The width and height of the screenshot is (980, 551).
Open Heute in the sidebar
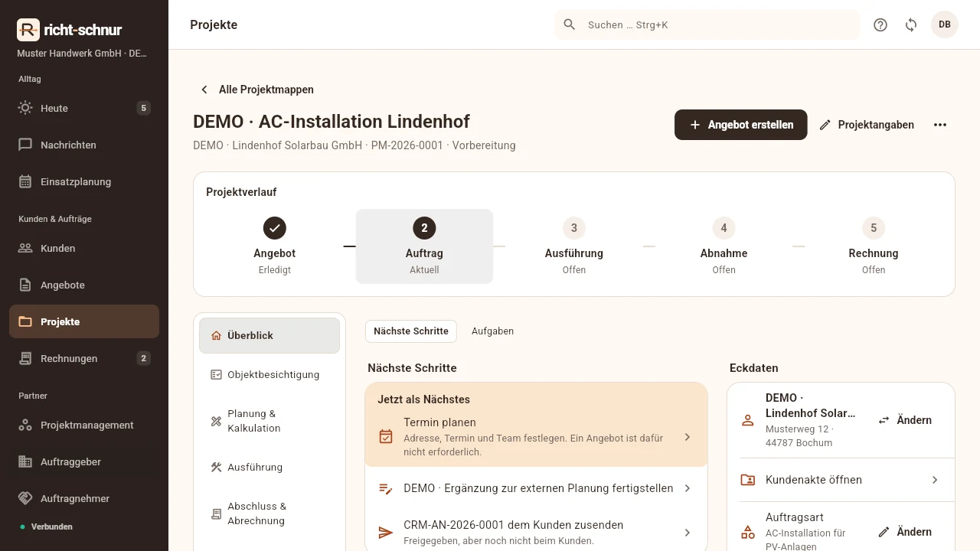point(84,108)
